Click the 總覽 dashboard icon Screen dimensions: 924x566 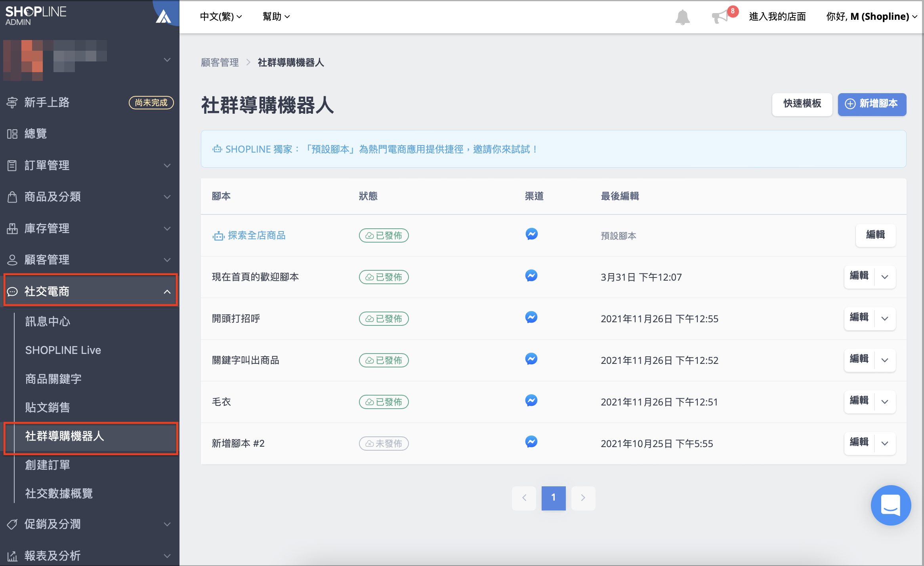12,134
